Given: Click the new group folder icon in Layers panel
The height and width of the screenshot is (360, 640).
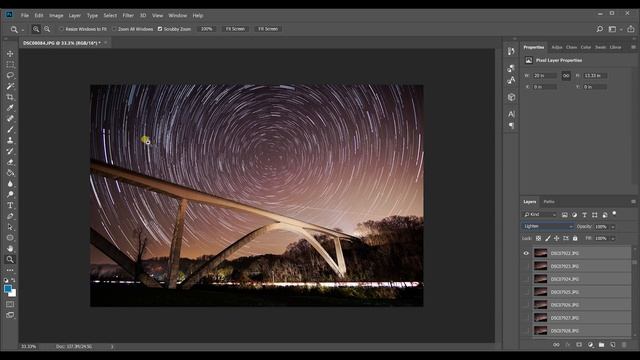Looking at the screenshot, I should pyautogui.click(x=601, y=345).
